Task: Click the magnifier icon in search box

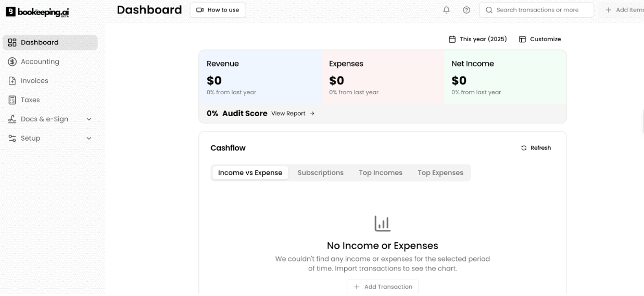Action: [x=489, y=10]
